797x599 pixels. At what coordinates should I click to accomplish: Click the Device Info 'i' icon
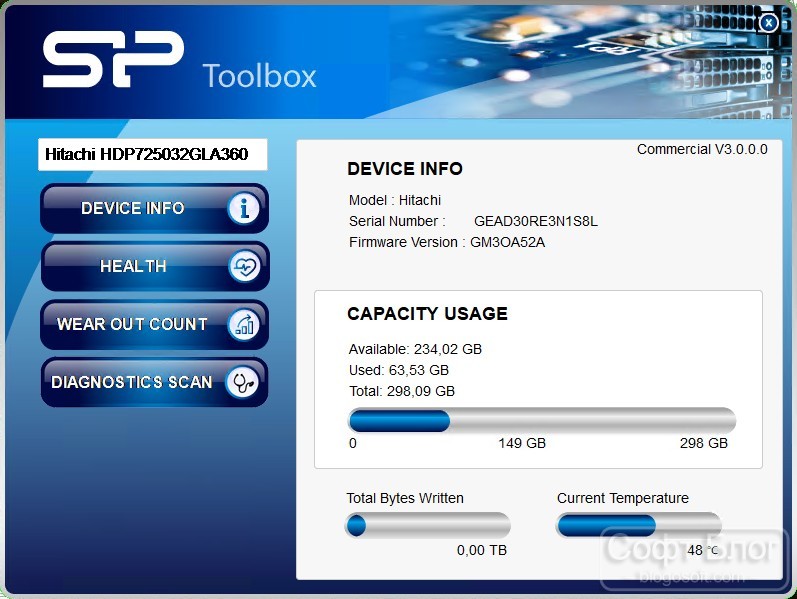(x=244, y=208)
